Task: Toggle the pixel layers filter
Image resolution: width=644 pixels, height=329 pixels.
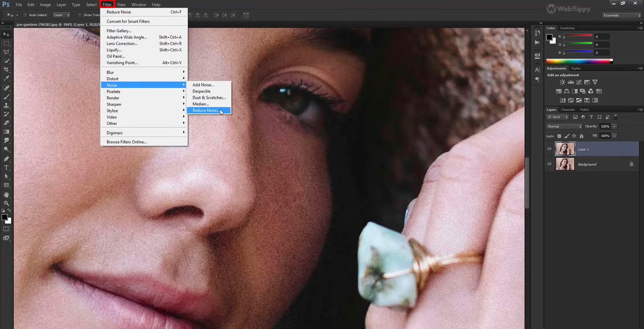Action: coord(576,117)
